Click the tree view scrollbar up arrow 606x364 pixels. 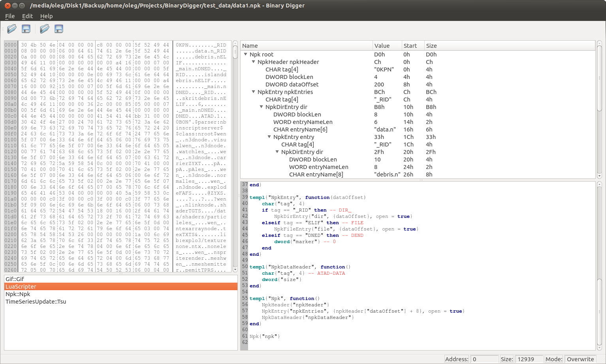tap(599, 43)
